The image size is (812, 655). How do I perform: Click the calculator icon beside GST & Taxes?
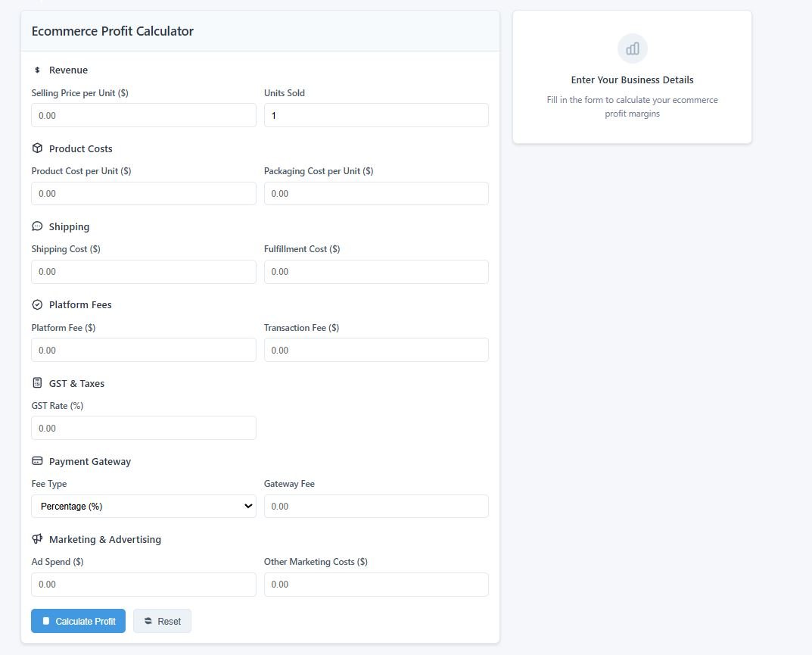[x=37, y=383]
